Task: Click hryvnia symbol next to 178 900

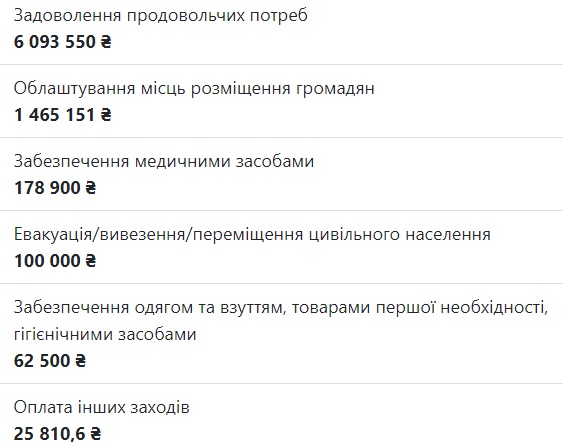Action: 91,188
